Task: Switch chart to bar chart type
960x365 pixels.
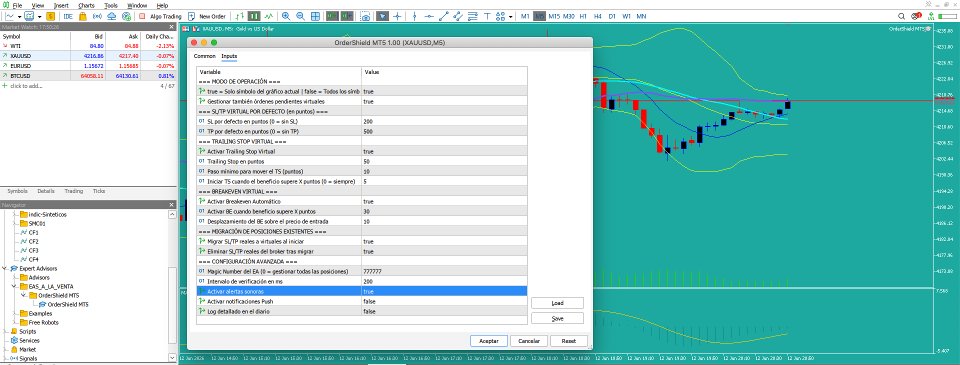Action: point(239,16)
